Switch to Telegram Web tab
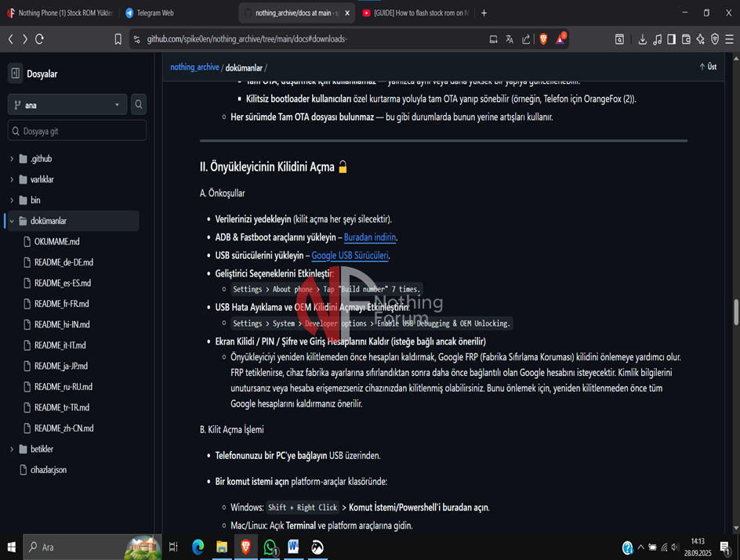The width and height of the screenshot is (740, 560). point(155,13)
